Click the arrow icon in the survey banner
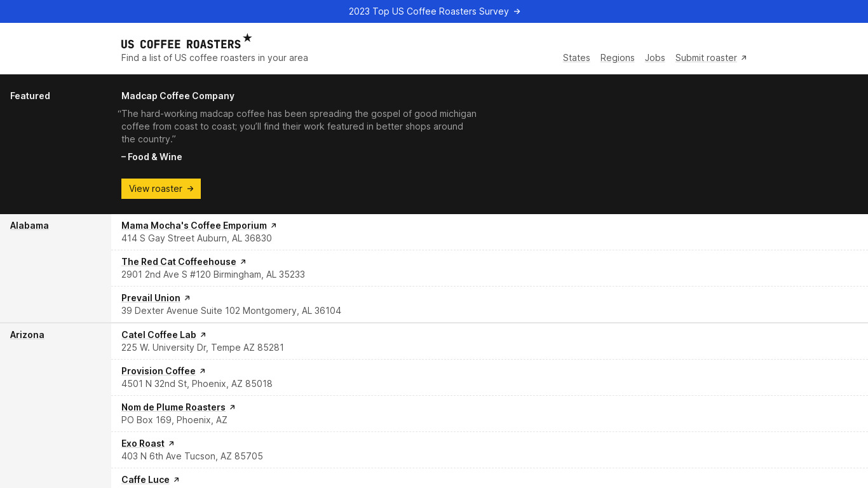This screenshot has width=868, height=488. 517,11
